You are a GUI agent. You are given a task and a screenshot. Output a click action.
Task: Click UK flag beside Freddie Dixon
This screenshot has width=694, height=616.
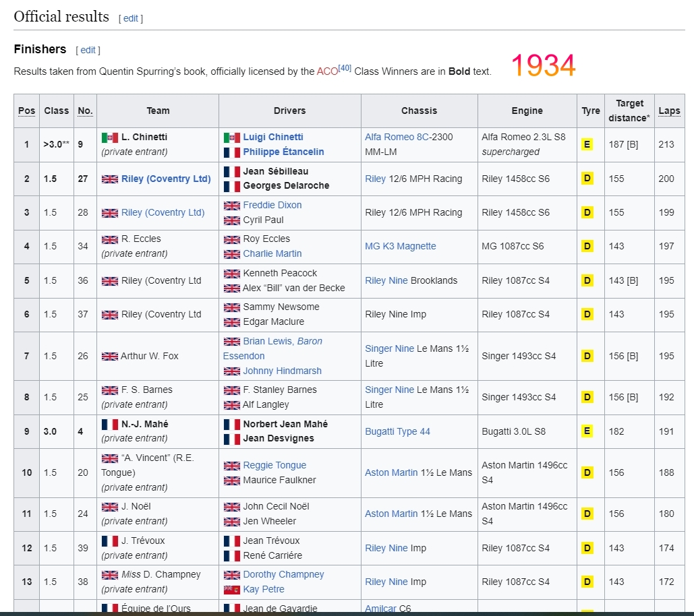click(232, 206)
